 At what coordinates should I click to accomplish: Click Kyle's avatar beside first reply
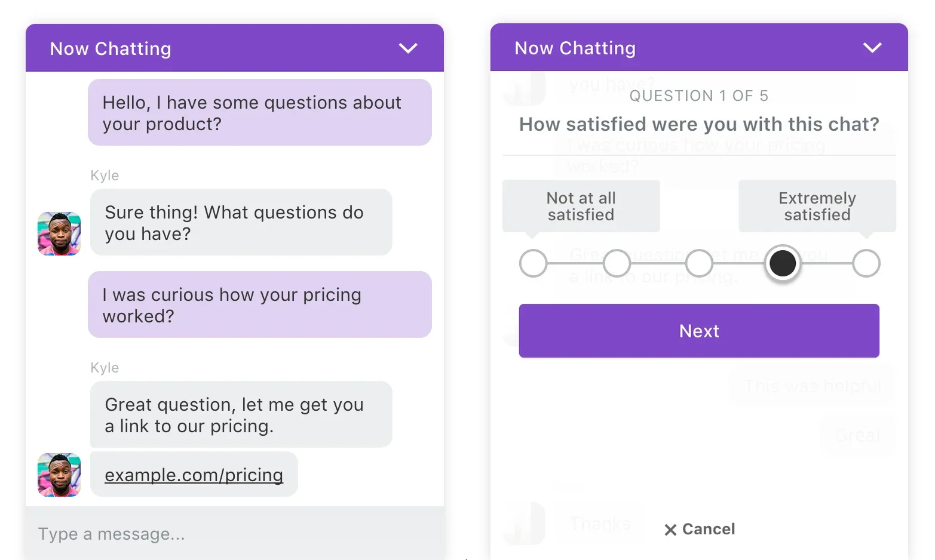click(59, 233)
